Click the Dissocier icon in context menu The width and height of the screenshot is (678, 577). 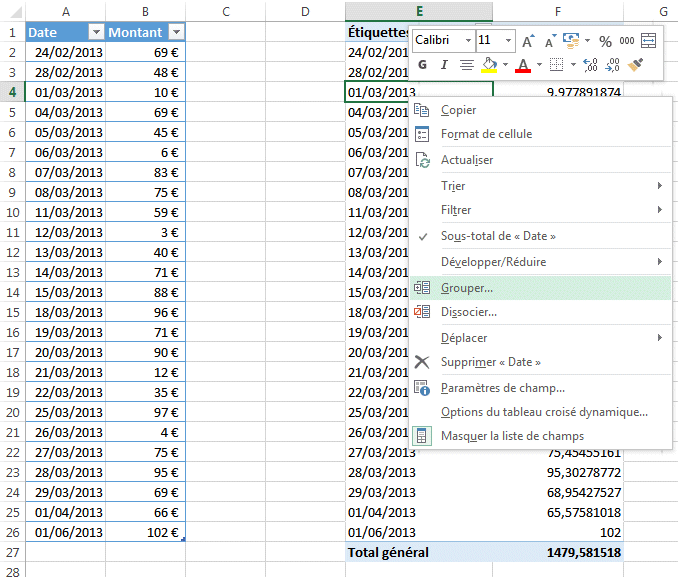pos(422,312)
